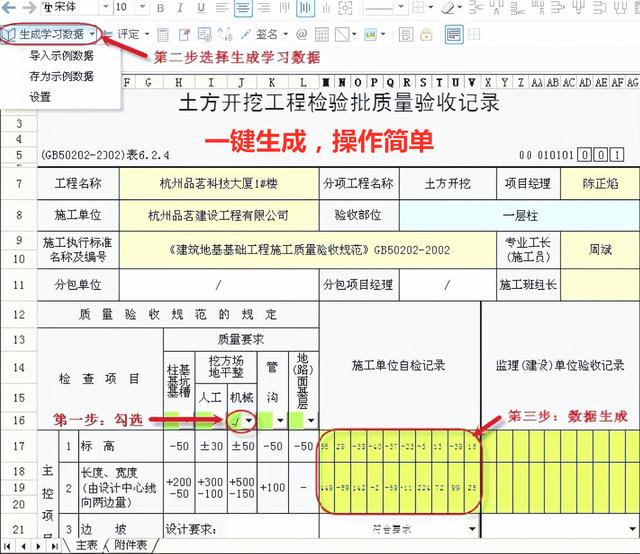Screen dimensions: 640x554
Task: Switch to the 附件表 sheet tab
Action: pos(130,545)
